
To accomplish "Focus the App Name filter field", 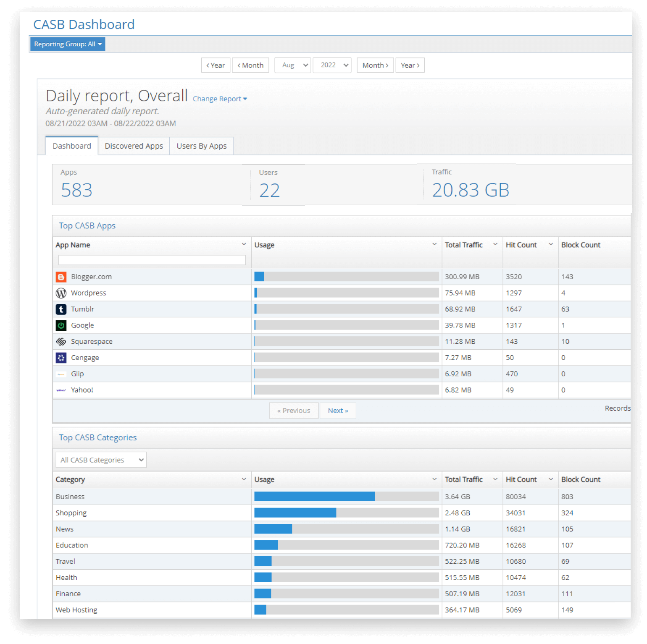I will [x=152, y=260].
